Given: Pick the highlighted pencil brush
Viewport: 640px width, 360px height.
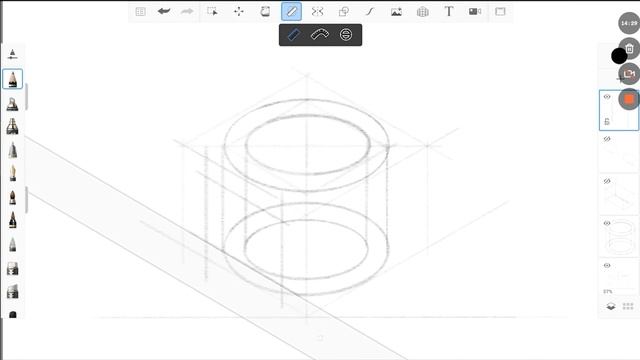Looking at the screenshot, I should coord(13,79).
